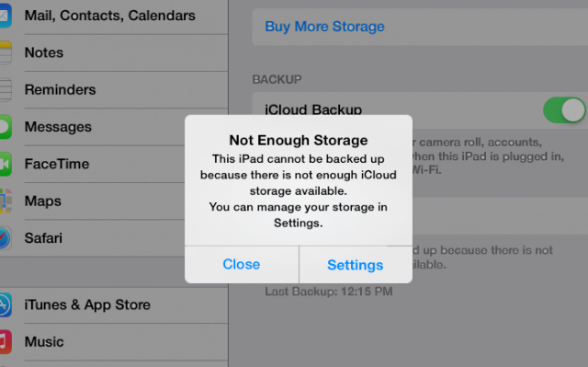Tap the red Music icon

point(6,342)
